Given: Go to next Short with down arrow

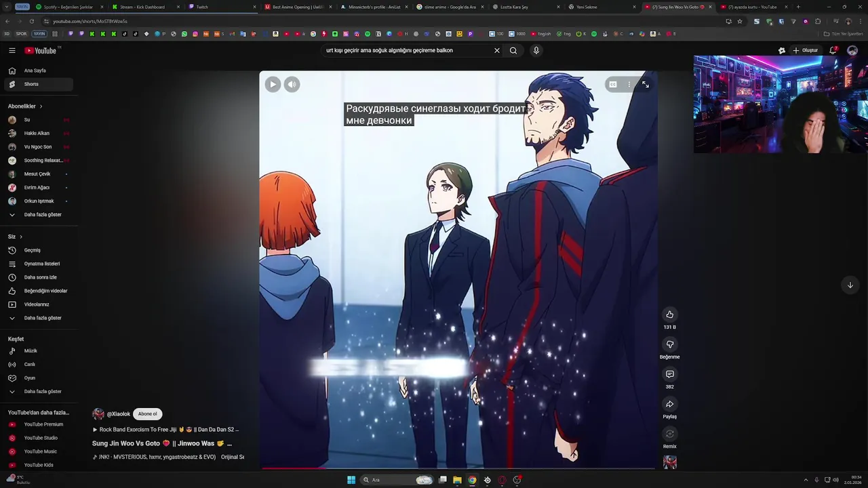Looking at the screenshot, I should tap(850, 285).
